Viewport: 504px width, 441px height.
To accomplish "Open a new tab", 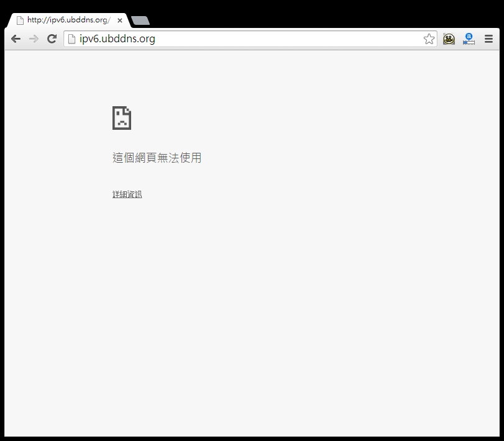I will tap(140, 20).
